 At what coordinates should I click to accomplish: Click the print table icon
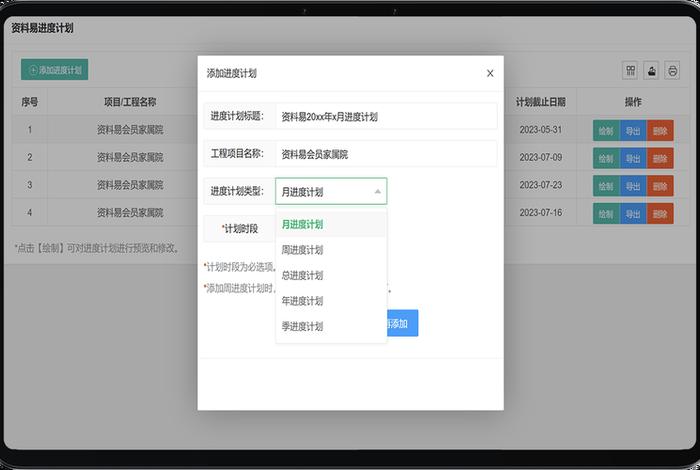(x=673, y=71)
